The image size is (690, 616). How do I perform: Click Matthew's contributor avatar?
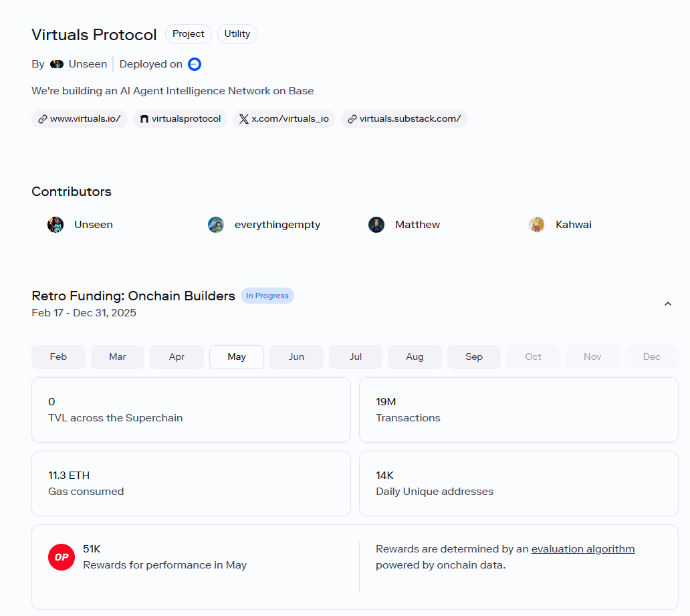tap(376, 225)
